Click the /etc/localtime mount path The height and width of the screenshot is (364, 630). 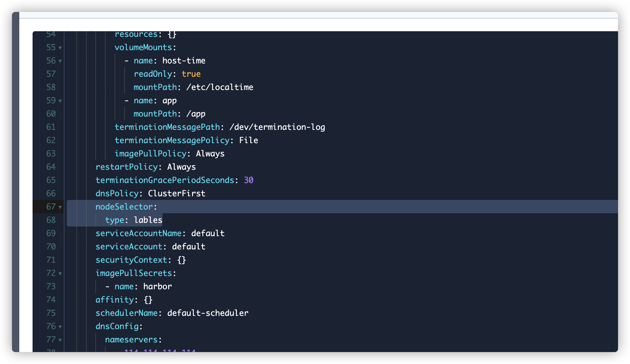coord(220,87)
